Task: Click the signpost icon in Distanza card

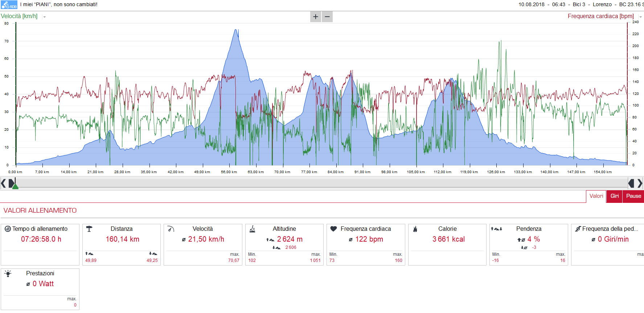Action: [x=89, y=229]
